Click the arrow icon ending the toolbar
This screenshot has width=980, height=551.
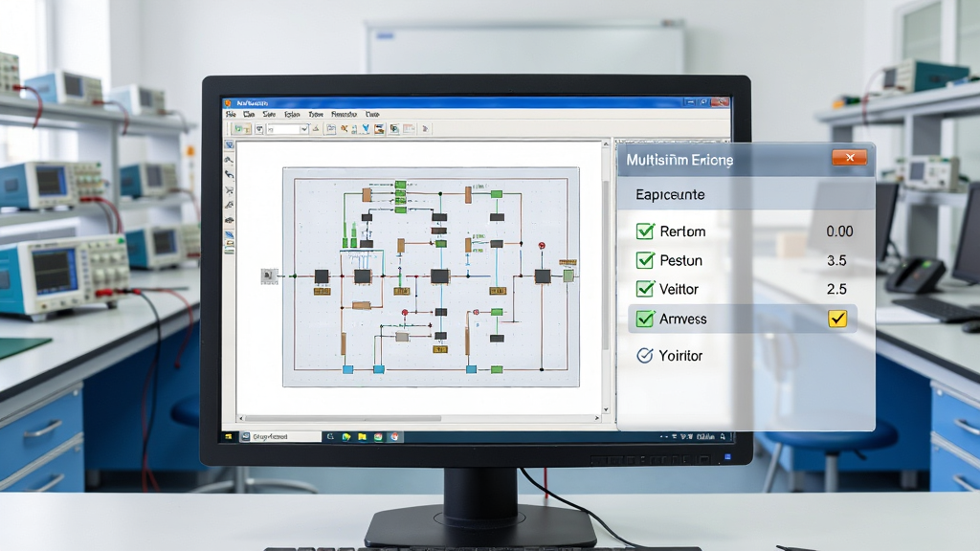425,129
